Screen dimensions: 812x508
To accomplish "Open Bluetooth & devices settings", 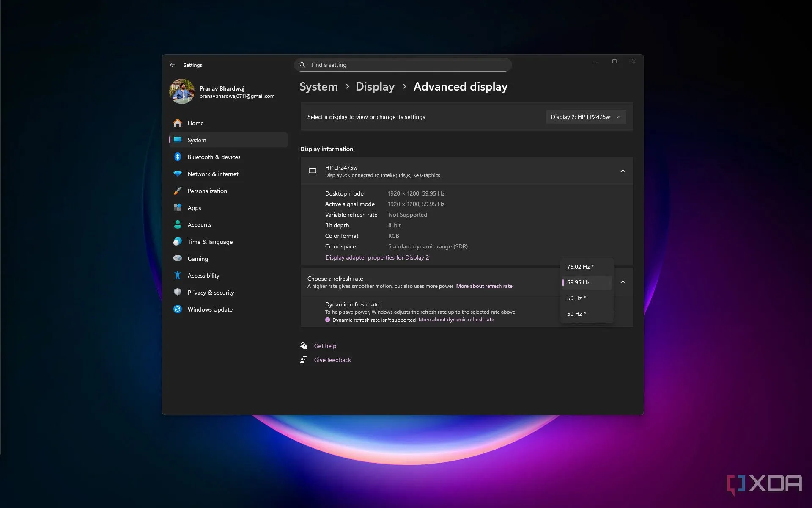I will pos(228,157).
